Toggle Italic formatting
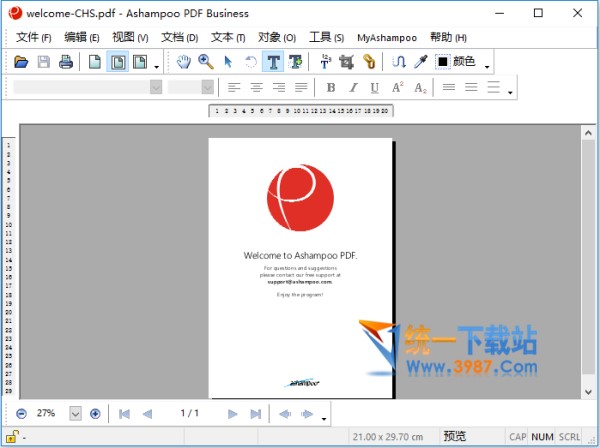The width and height of the screenshot is (600, 448). tap(353, 88)
